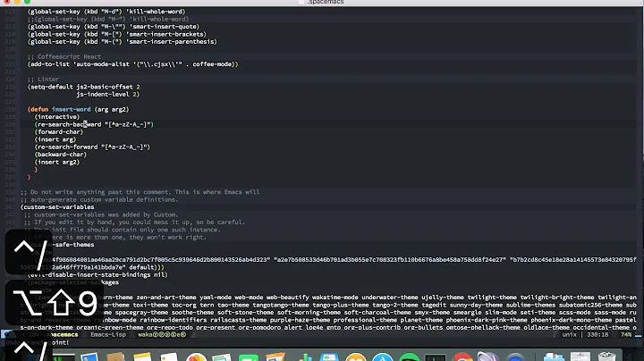644x361 pixels.
Task: Click the ';; Do not write anything past' comment
Action: [x=140, y=192]
